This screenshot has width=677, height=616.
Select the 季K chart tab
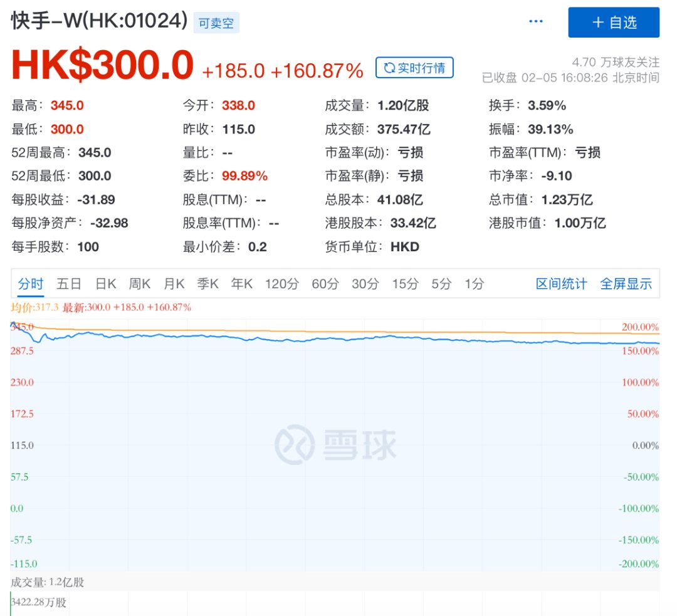[x=207, y=284]
